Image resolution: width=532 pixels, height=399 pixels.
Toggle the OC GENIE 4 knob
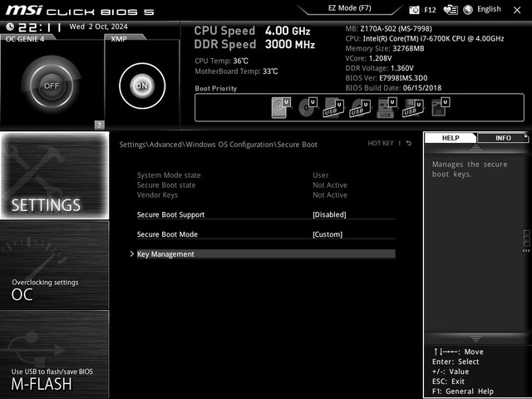(52, 86)
